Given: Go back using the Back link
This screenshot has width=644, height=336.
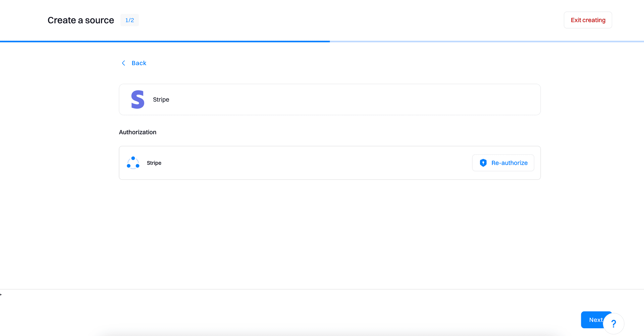Looking at the screenshot, I should click(x=134, y=63).
